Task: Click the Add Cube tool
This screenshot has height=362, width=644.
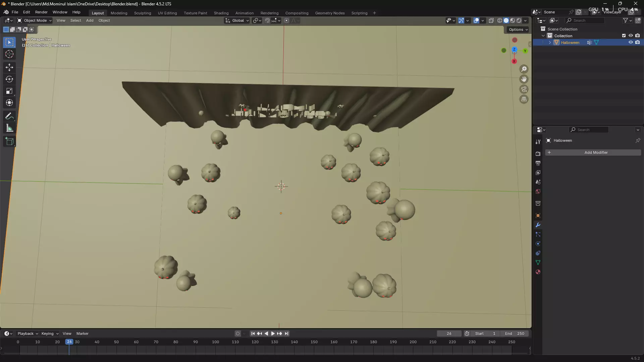Action: coord(9,141)
